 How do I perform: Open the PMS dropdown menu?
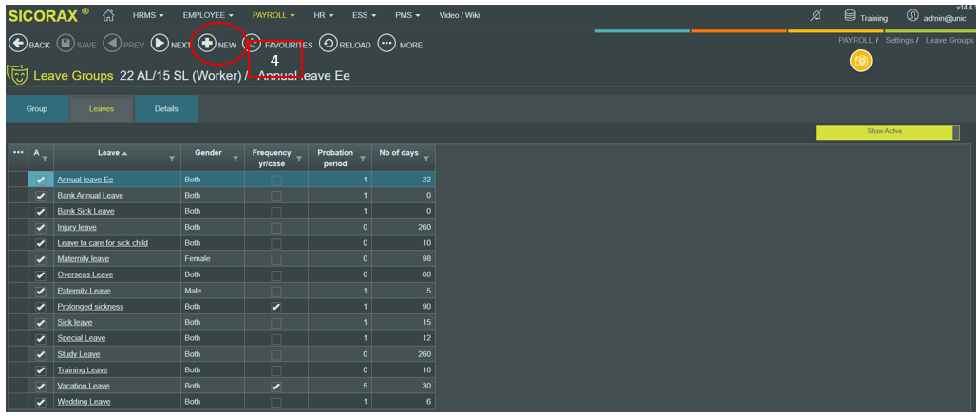coord(407,15)
